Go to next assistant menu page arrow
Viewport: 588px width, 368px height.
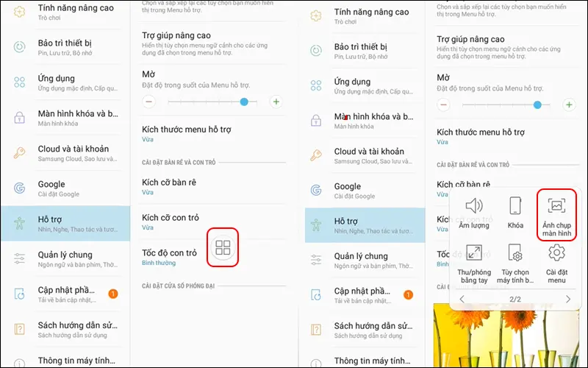coord(568,299)
